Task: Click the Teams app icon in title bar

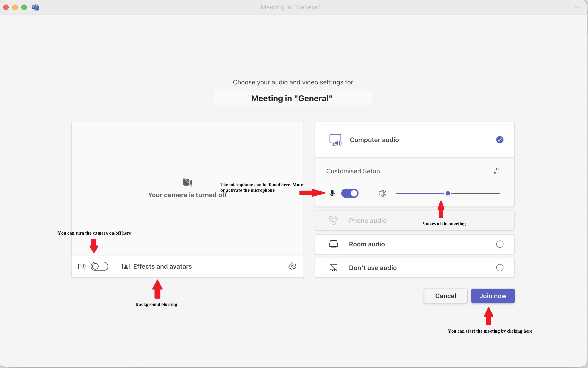Action: click(36, 7)
